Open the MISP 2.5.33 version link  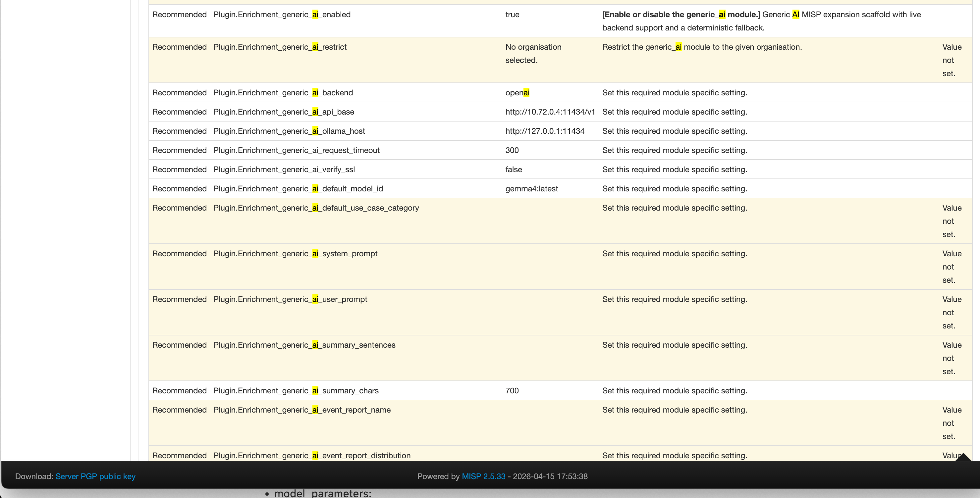(x=483, y=476)
